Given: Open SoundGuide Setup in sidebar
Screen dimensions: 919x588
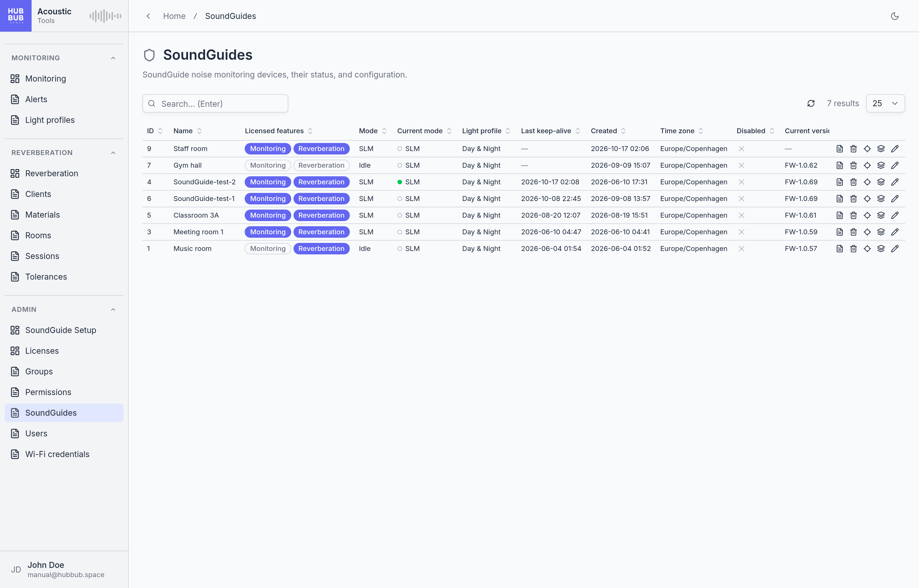Looking at the screenshot, I should pos(64,330).
